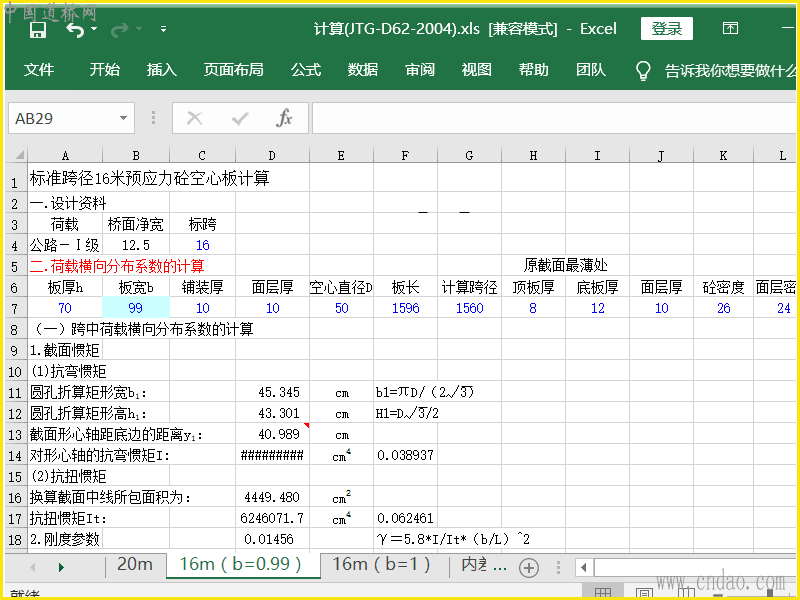Click the sheet tabs scroll-right arrow
This screenshot has height=600, width=800.
pyautogui.click(x=62, y=567)
